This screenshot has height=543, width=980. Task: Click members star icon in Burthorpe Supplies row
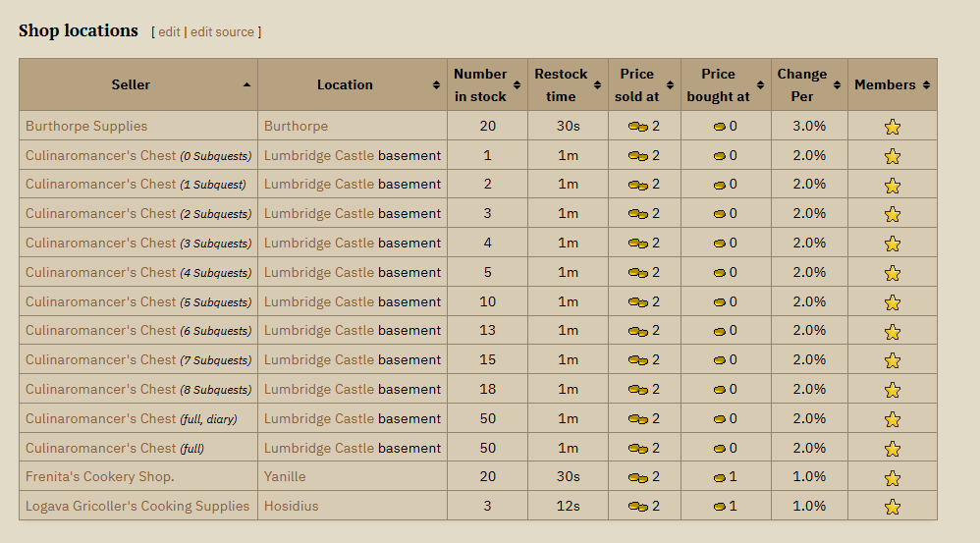pyautogui.click(x=893, y=127)
